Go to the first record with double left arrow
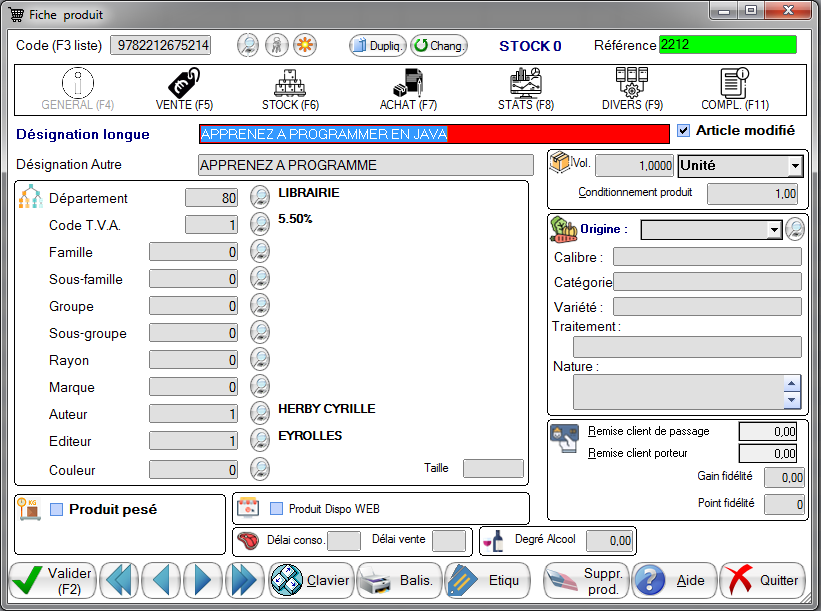This screenshot has height=611, width=821. click(x=120, y=579)
